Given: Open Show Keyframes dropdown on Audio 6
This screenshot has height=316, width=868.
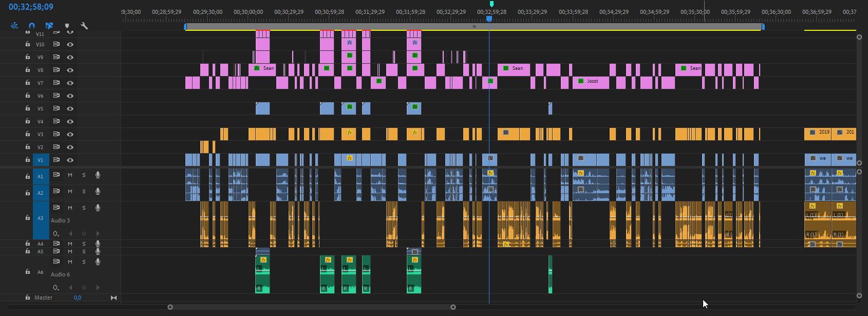Looking at the screenshot, I should point(56,288).
